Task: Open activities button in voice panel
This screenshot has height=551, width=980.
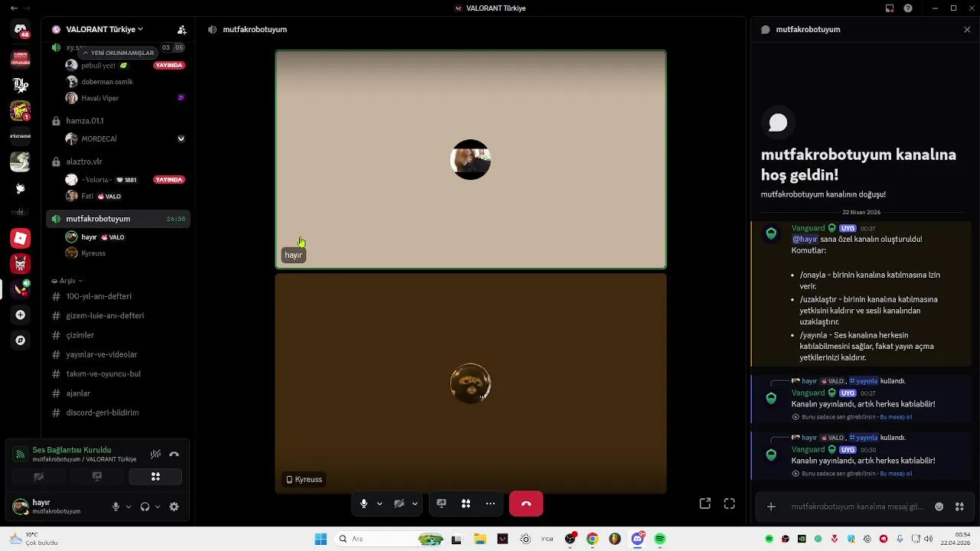Action: tap(155, 477)
